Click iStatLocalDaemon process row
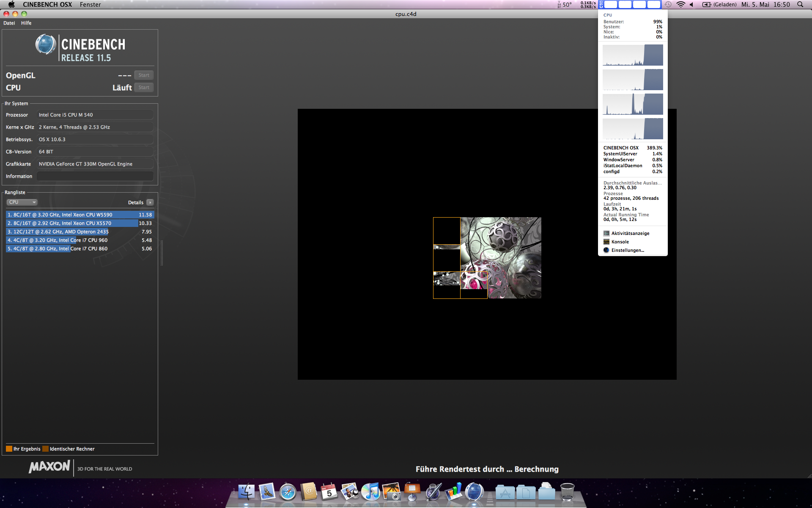 pyautogui.click(x=633, y=166)
